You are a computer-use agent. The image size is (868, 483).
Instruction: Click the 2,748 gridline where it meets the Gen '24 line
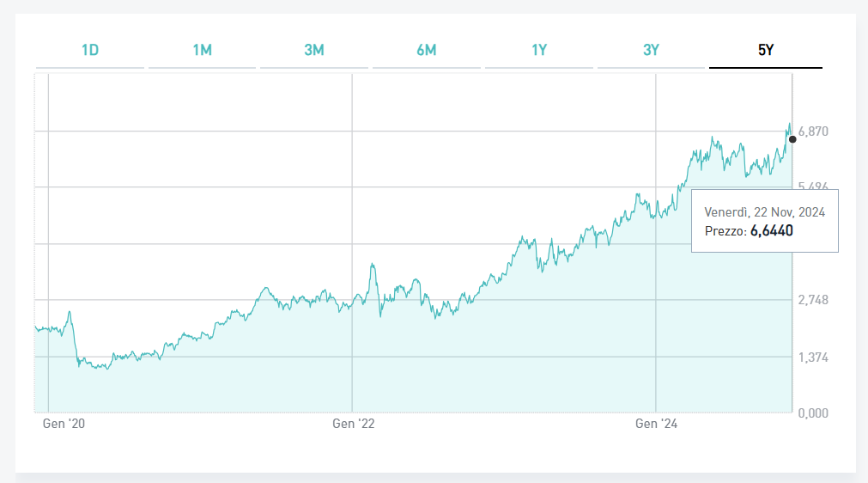point(656,300)
